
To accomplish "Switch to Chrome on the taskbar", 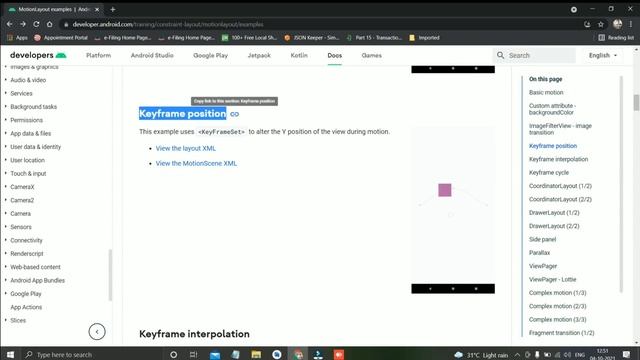I will (x=298, y=354).
